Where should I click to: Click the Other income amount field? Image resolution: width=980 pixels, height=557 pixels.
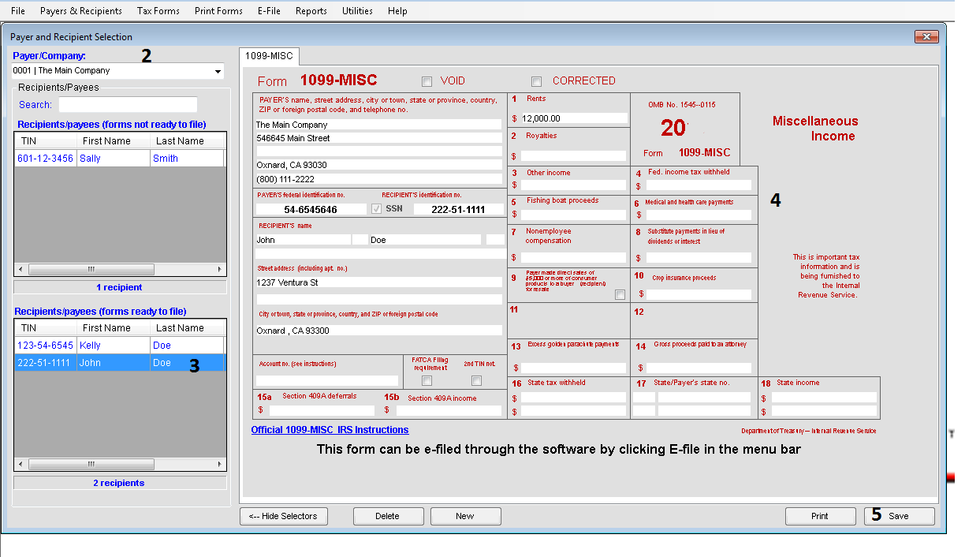(x=574, y=185)
